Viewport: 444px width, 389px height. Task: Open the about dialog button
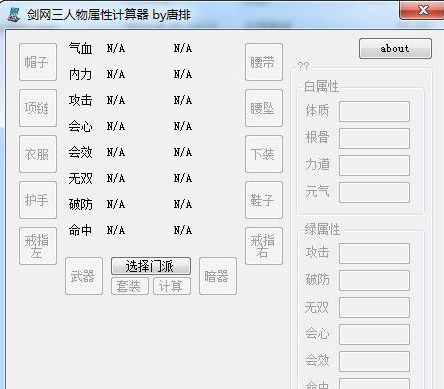point(395,49)
